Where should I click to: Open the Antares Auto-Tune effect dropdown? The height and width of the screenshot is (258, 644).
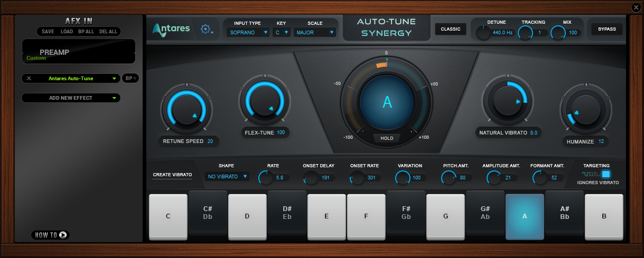pos(71,79)
